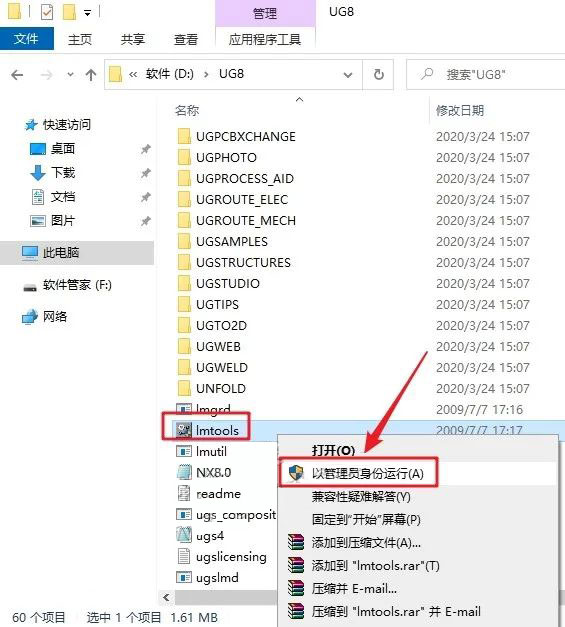Refresh the current folder
Image resolution: width=565 pixels, height=627 pixels.
[x=378, y=74]
